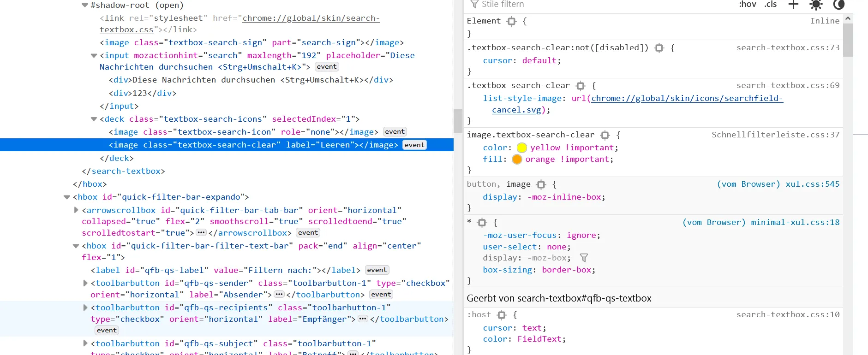Click the filter icon beside overridden display property

[584, 258]
